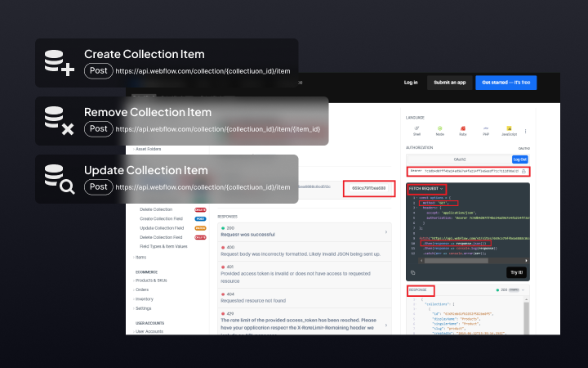This screenshot has width=588, height=368.
Task: Expand the Asset Folders sidebar section
Action: tap(147, 149)
